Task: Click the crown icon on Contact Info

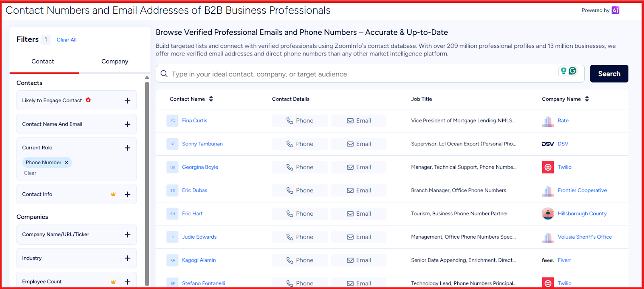Action: click(113, 194)
